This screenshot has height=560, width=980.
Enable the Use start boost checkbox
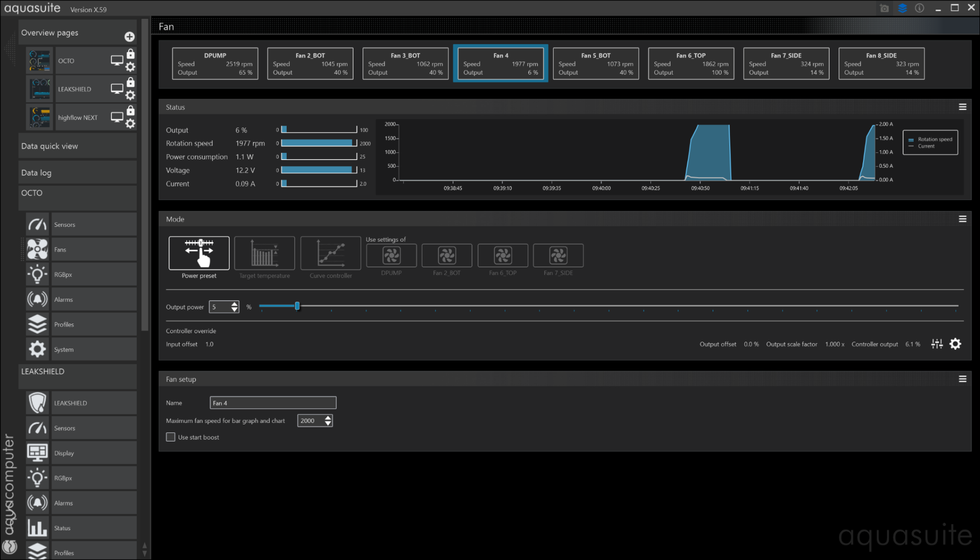pyautogui.click(x=171, y=437)
